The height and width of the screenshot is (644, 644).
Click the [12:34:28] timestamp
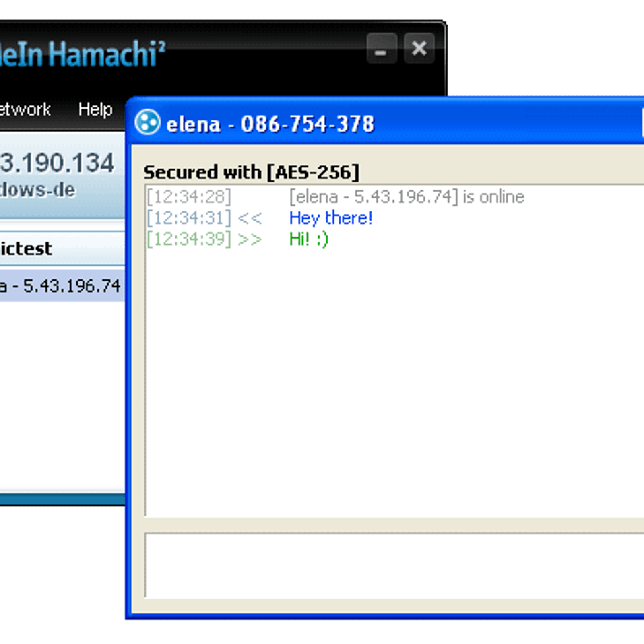(x=188, y=197)
